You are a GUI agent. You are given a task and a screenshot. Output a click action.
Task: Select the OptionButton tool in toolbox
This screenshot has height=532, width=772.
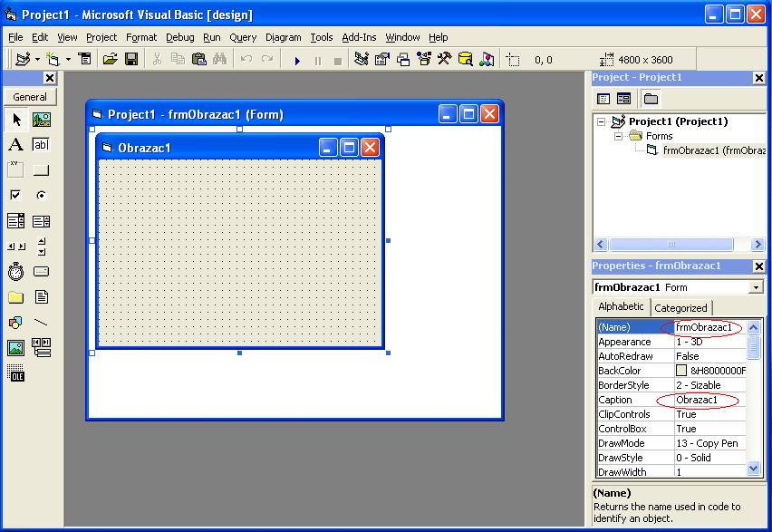click(x=42, y=195)
